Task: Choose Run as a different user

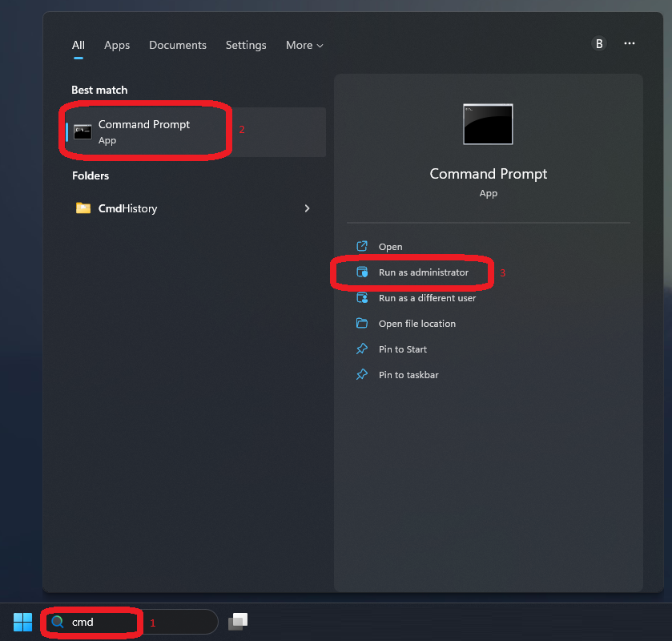Action: click(488, 298)
